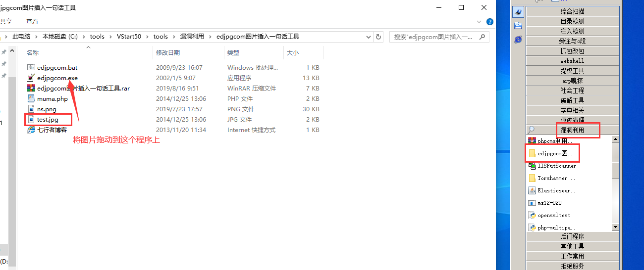The width and height of the screenshot is (644, 270).
Task: Expand the ribbon using the chevron
Action: point(479,22)
